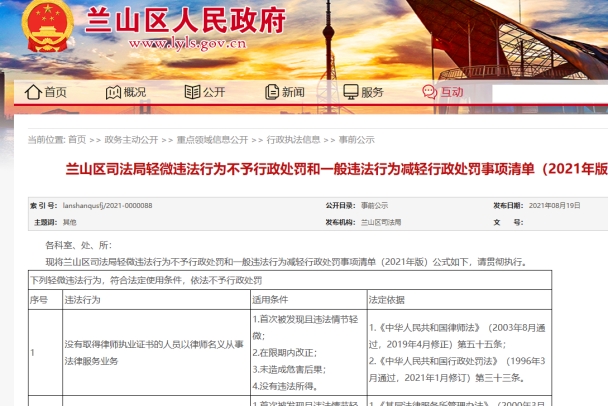Click the national emblem logo
The width and height of the screenshot is (608, 407).
pyautogui.click(x=48, y=26)
